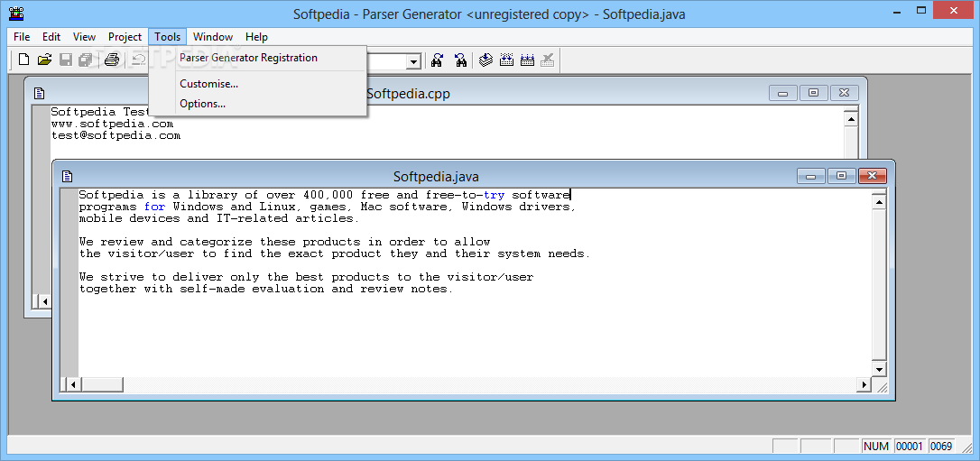980x461 pixels.
Task: Click the Softpedia.java window title bar
Action: click(436, 176)
